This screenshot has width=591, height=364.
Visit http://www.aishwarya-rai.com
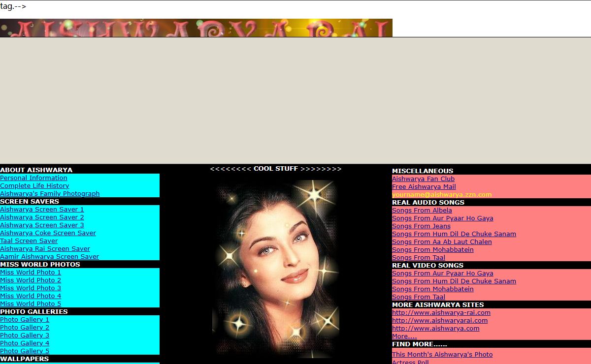441,313
